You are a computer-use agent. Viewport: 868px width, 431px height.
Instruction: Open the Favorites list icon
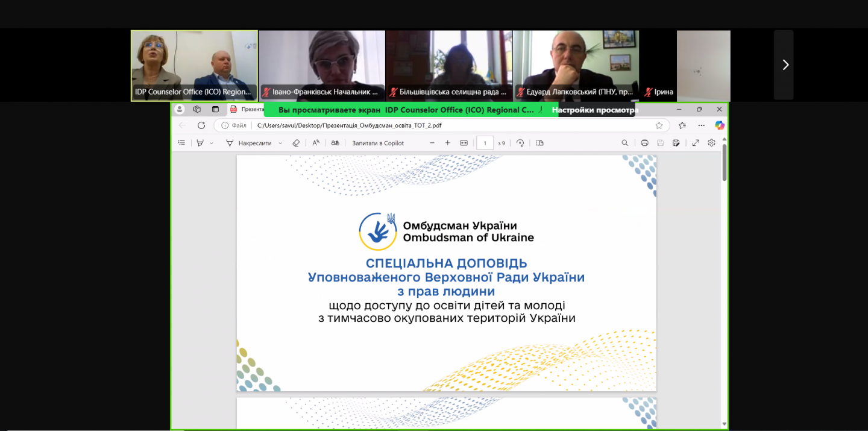pos(682,125)
